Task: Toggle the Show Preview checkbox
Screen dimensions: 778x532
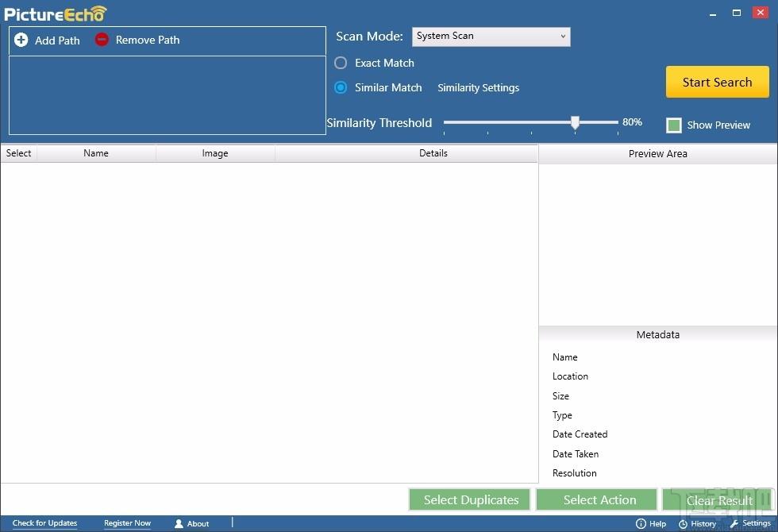Action: [x=674, y=125]
